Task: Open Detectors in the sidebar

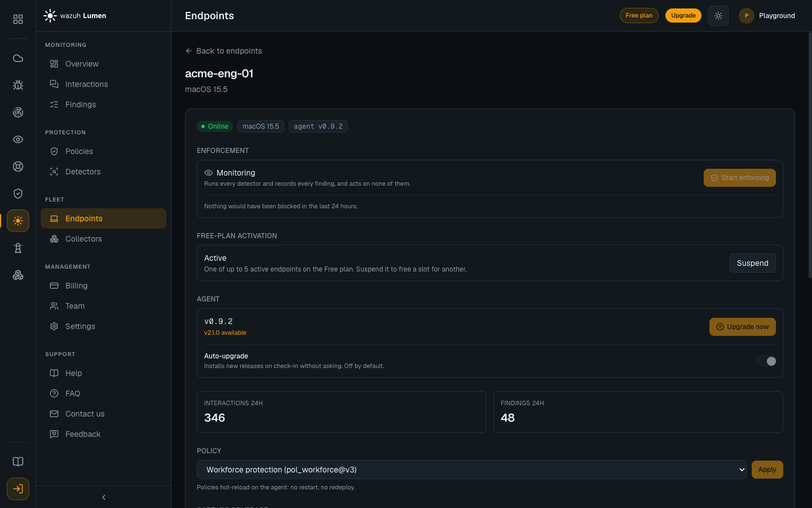Action: (x=103, y=172)
